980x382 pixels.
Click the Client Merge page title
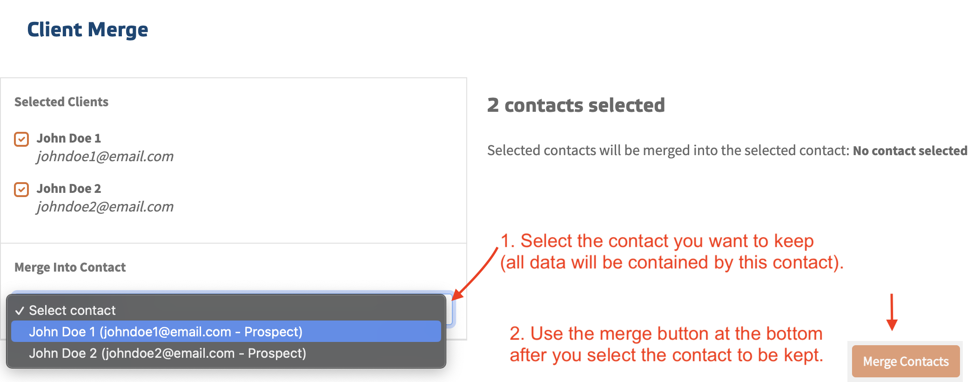tap(87, 30)
